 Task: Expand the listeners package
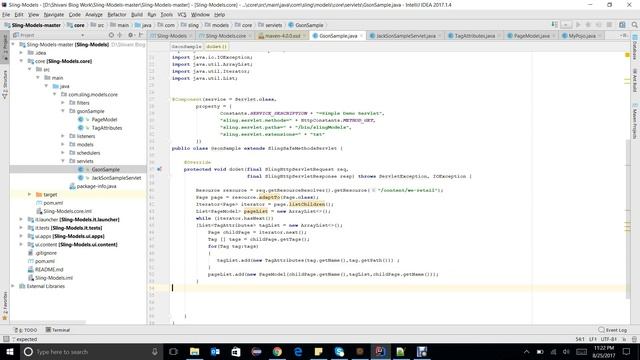pos(63,136)
